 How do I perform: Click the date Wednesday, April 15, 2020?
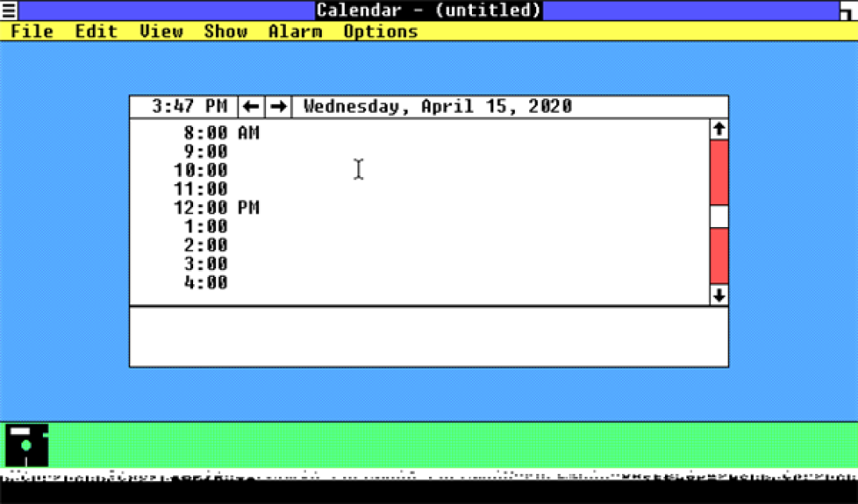point(438,106)
